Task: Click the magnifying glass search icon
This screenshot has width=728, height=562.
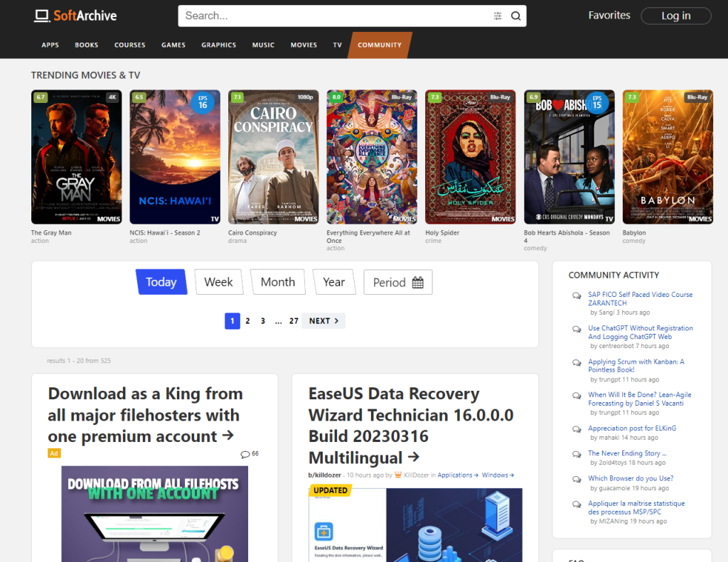Action: click(x=516, y=16)
